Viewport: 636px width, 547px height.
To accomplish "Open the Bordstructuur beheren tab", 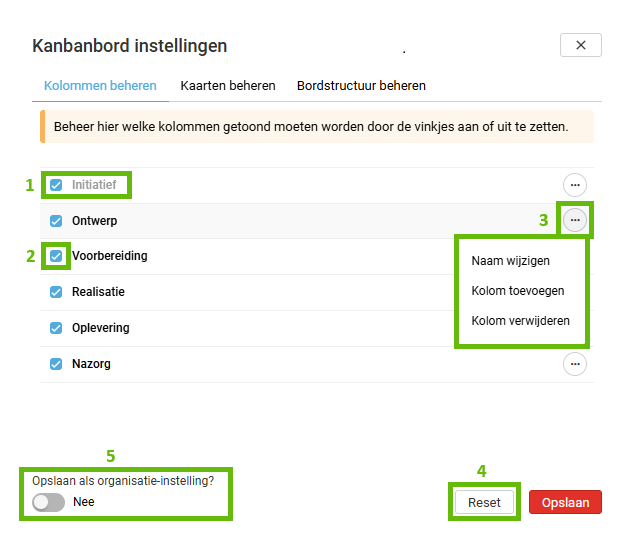I will [x=361, y=86].
